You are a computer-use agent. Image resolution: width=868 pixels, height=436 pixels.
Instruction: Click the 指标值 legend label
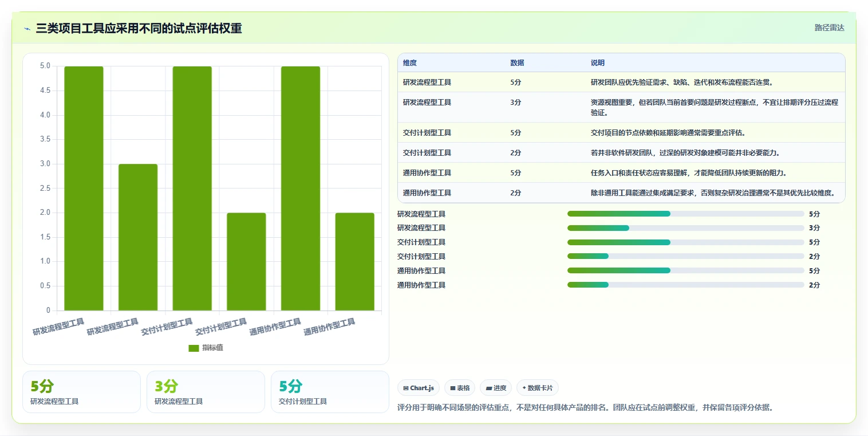(212, 348)
